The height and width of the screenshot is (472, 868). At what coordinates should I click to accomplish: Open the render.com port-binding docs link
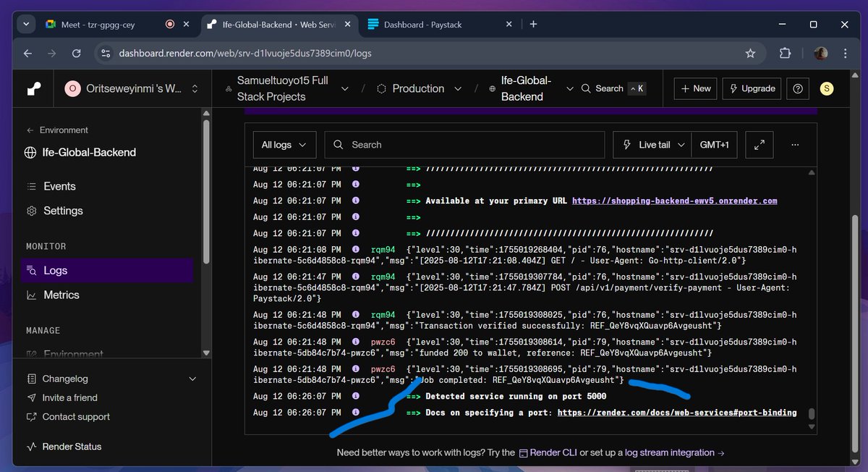[x=677, y=413]
